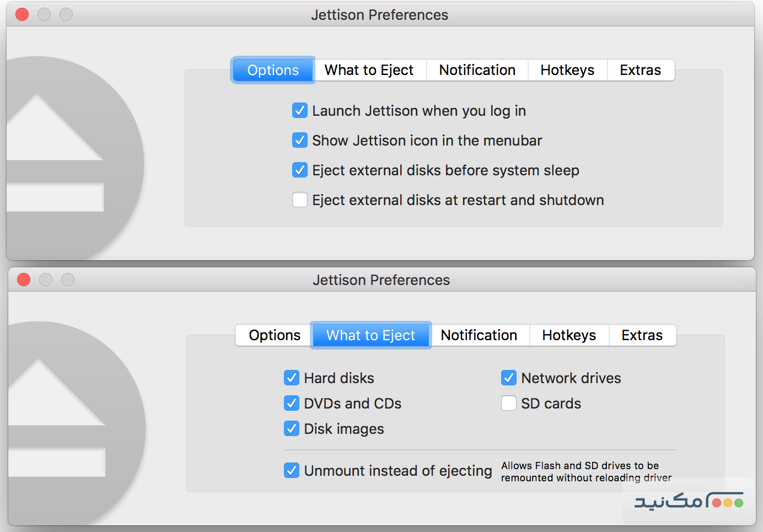
Task: Toggle Unmount instead of ejecting
Action: (292, 471)
